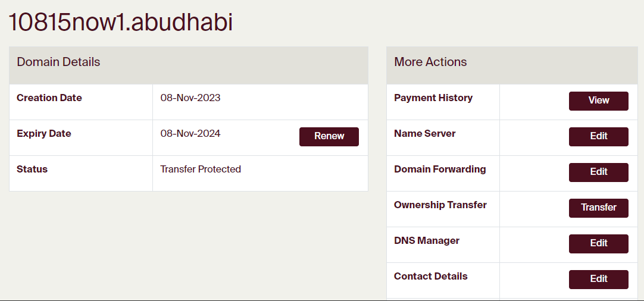Edit Domain Forwarding settings

(x=598, y=172)
